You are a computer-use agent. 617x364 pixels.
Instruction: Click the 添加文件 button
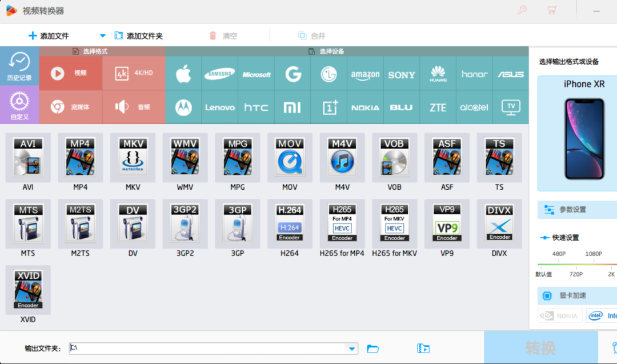coord(49,36)
